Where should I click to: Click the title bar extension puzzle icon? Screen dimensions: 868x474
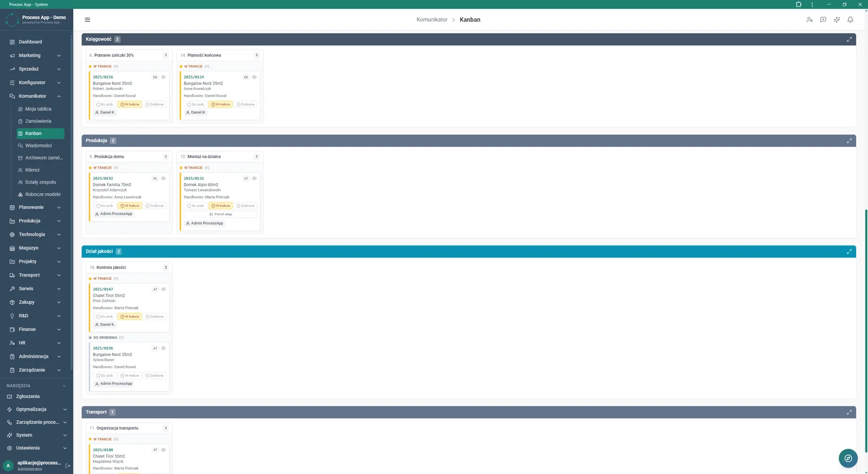coord(799,4)
